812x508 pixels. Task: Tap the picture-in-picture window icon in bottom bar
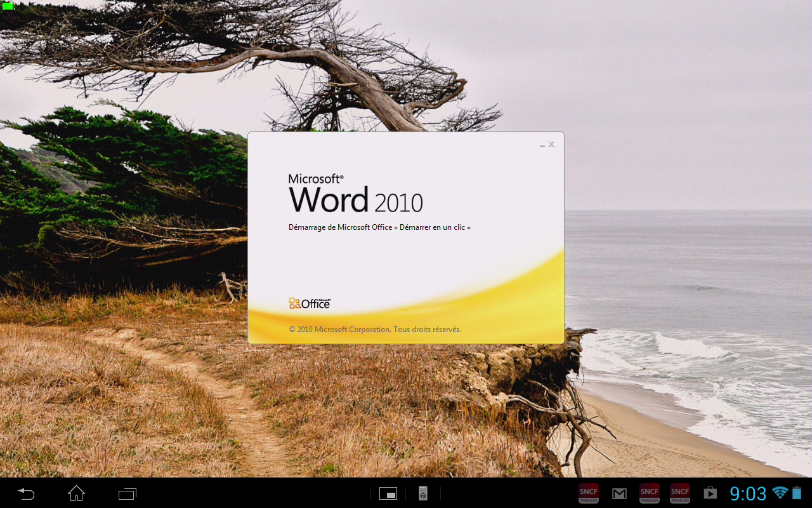[x=388, y=493]
